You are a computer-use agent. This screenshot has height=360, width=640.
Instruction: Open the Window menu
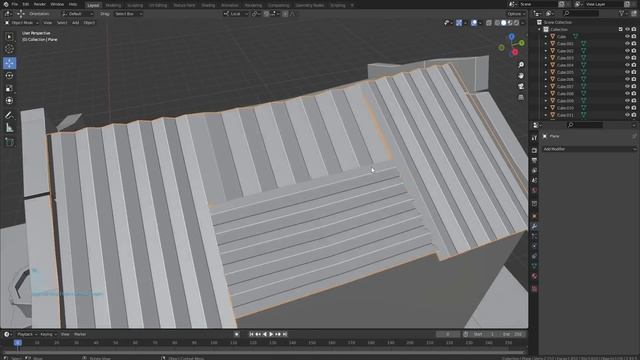[x=57, y=4]
